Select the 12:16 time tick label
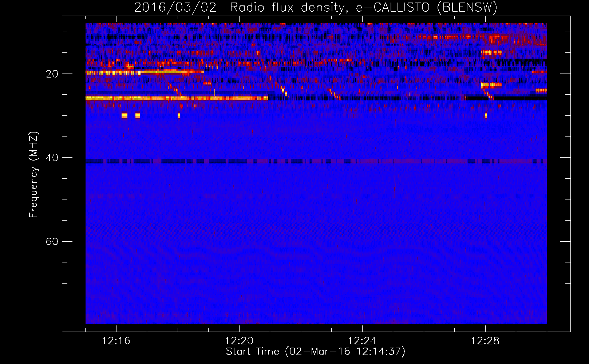The width and height of the screenshot is (589, 364). tap(116, 341)
